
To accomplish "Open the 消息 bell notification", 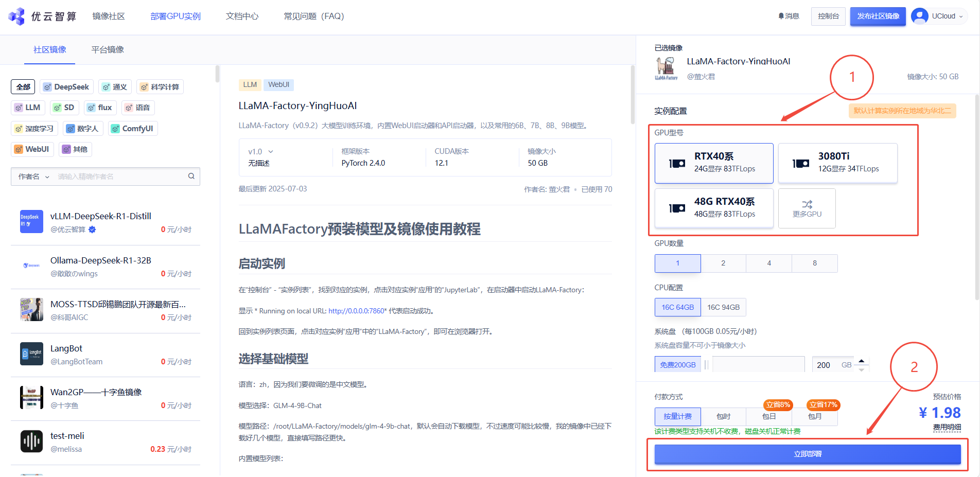I will pyautogui.click(x=789, y=16).
